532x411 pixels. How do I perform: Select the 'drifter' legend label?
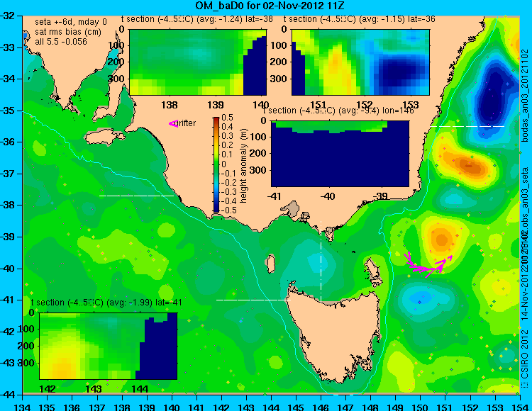click(187, 123)
